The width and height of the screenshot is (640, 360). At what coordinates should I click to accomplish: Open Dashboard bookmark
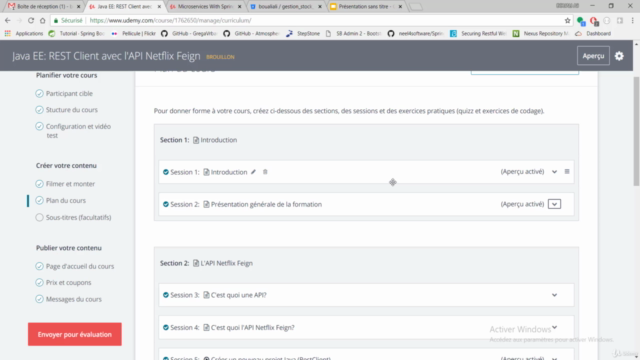tap(593, 33)
